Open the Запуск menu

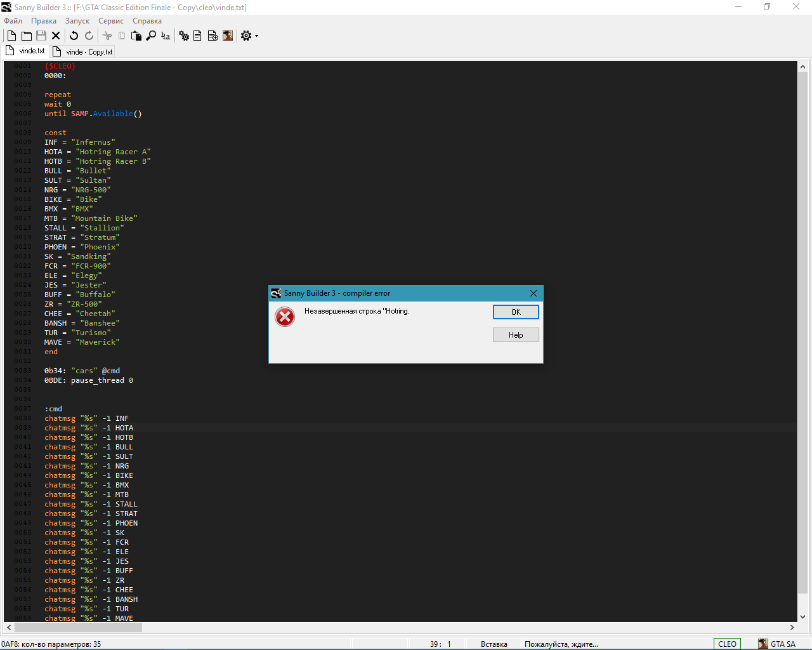click(x=77, y=21)
